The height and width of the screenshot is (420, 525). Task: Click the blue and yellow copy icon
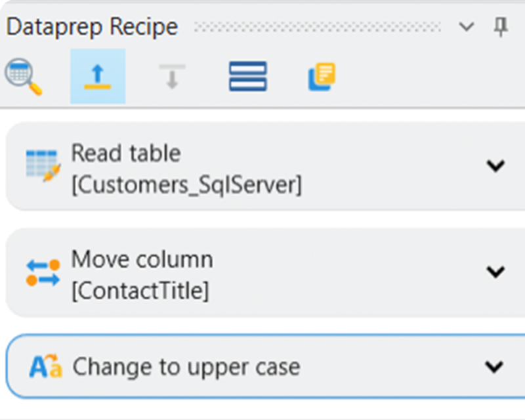coord(322,76)
